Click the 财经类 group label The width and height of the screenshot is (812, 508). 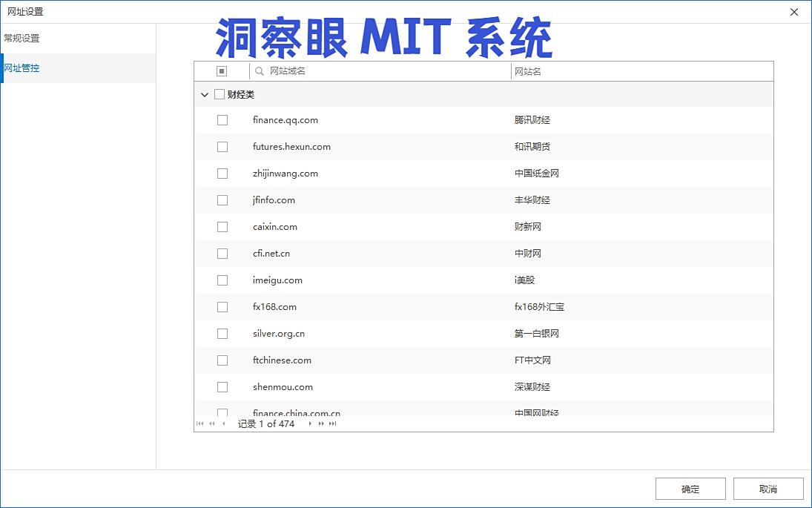(x=241, y=95)
